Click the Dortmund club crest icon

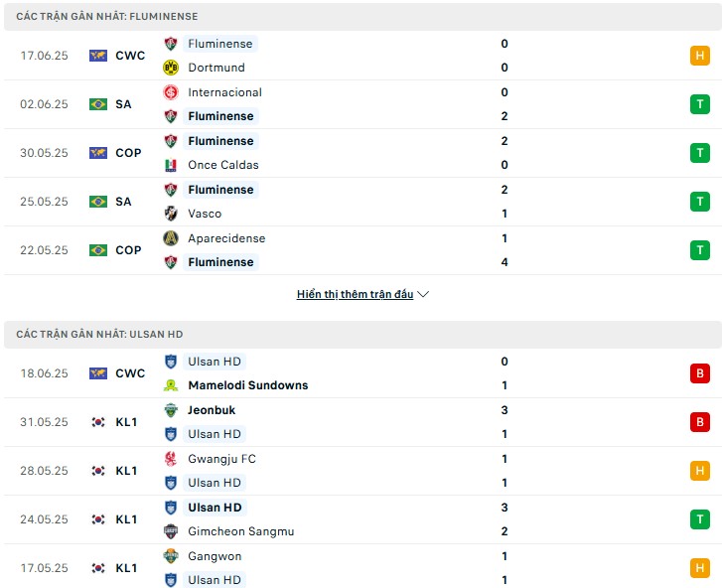[171, 68]
